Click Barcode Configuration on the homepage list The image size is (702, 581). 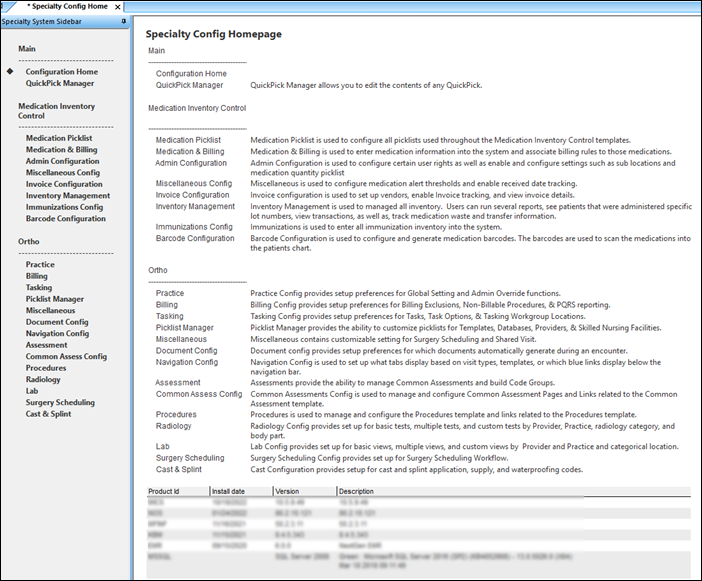point(195,239)
